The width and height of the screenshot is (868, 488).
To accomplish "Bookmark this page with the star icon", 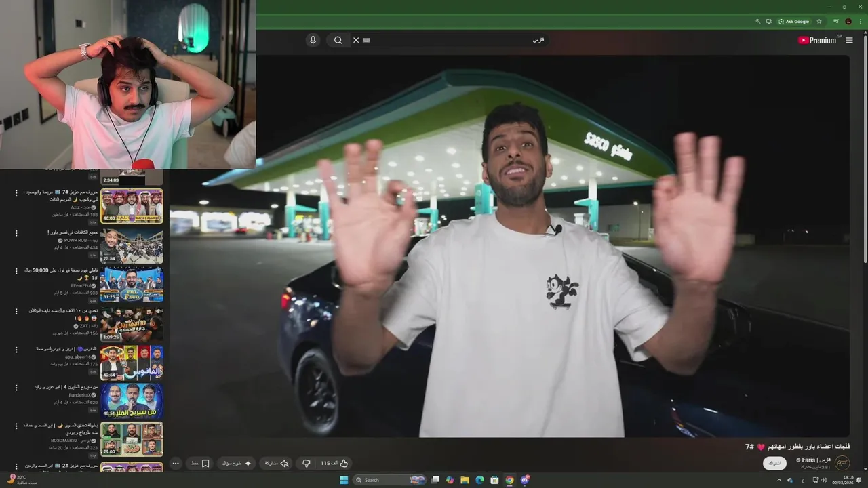I will click(x=819, y=22).
